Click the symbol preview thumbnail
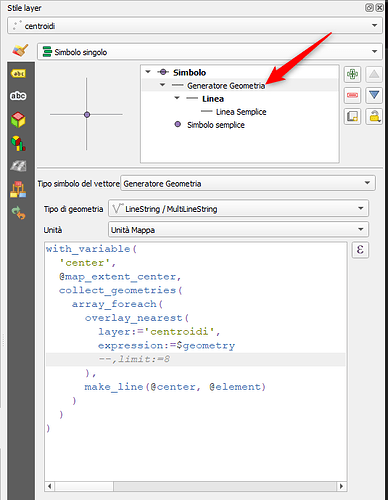The image size is (388, 500). [87, 114]
